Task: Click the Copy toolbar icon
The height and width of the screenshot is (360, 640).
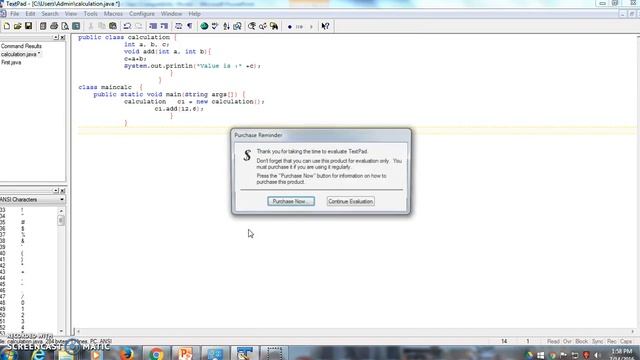Action: (102, 26)
